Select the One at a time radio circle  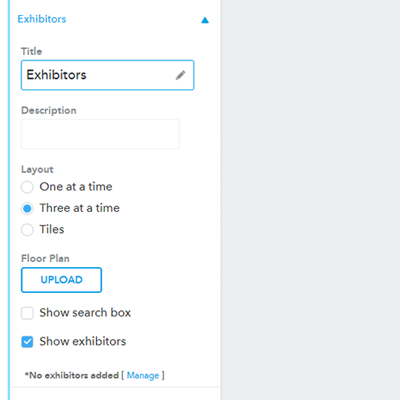tap(27, 187)
